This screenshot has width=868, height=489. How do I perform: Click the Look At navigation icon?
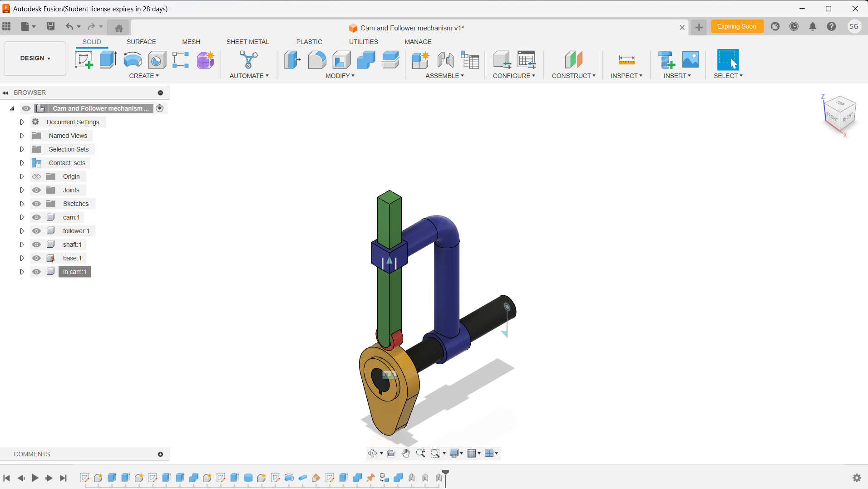(x=391, y=453)
